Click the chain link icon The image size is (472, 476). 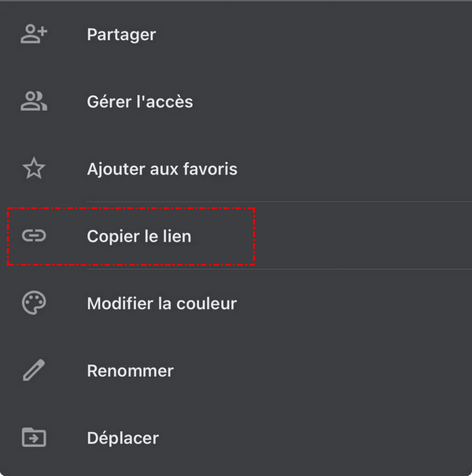coord(34,236)
